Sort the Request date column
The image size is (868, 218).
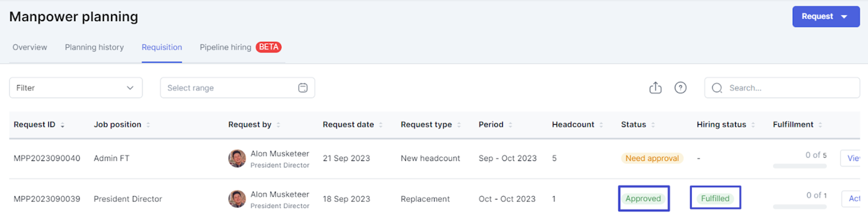pos(381,125)
